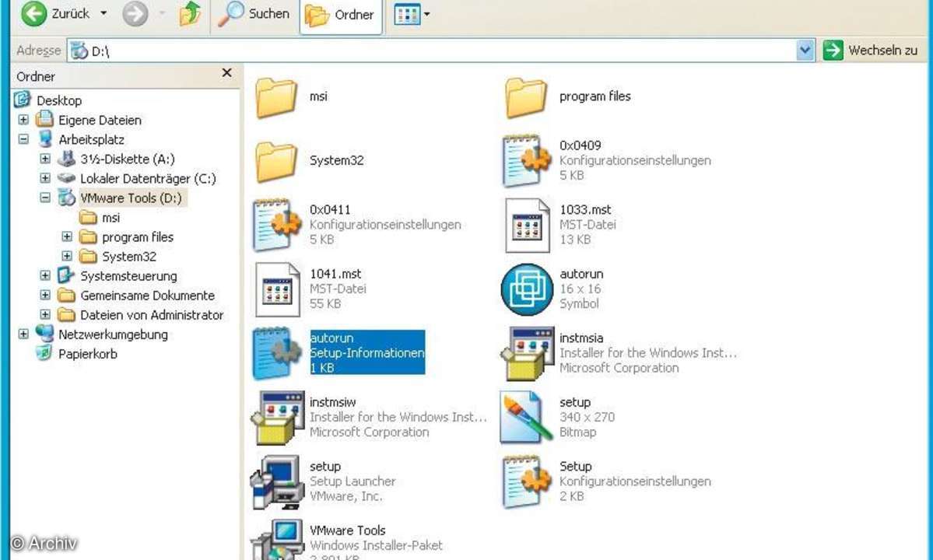Viewport: 933px width, 560px height.
Task: Click Lokaler Datenträger (C:) drive icon
Action: point(66,178)
